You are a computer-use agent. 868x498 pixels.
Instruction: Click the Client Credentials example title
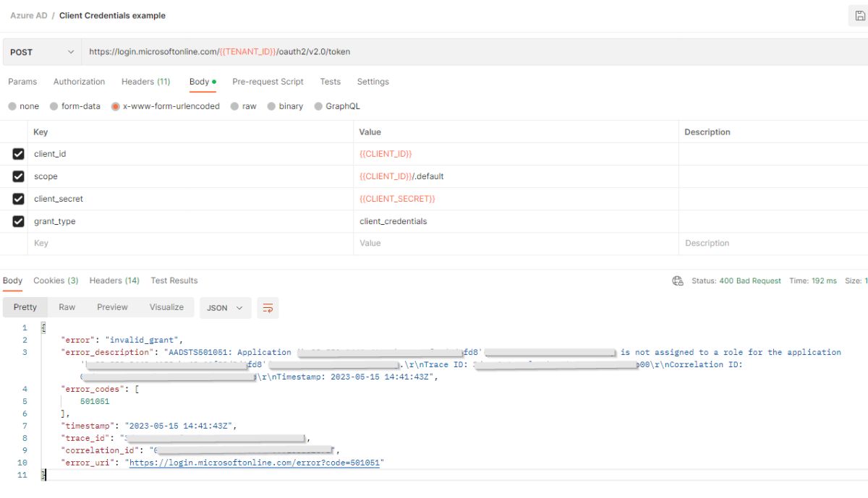point(112,15)
